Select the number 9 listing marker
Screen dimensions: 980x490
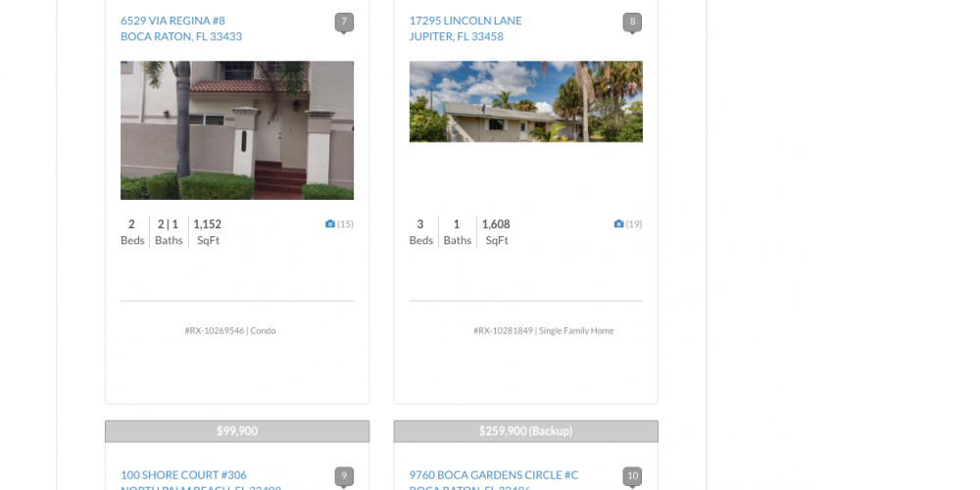(344, 476)
